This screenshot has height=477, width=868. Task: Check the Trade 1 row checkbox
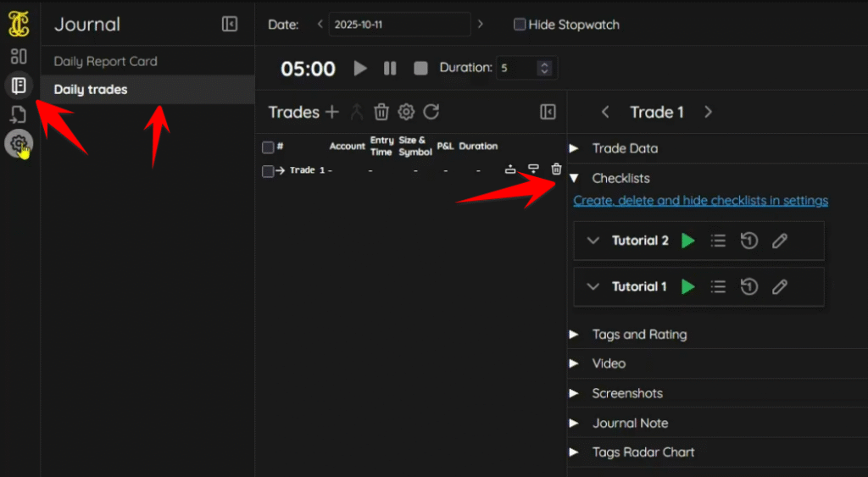pyautogui.click(x=268, y=171)
